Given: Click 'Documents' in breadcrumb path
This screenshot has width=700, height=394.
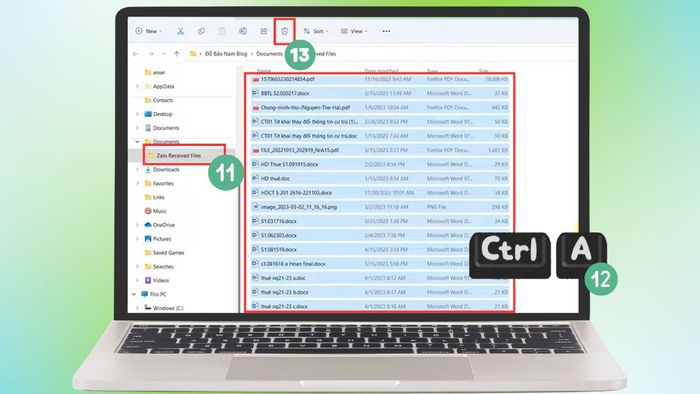Looking at the screenshot, I should [x=269, y=54].
